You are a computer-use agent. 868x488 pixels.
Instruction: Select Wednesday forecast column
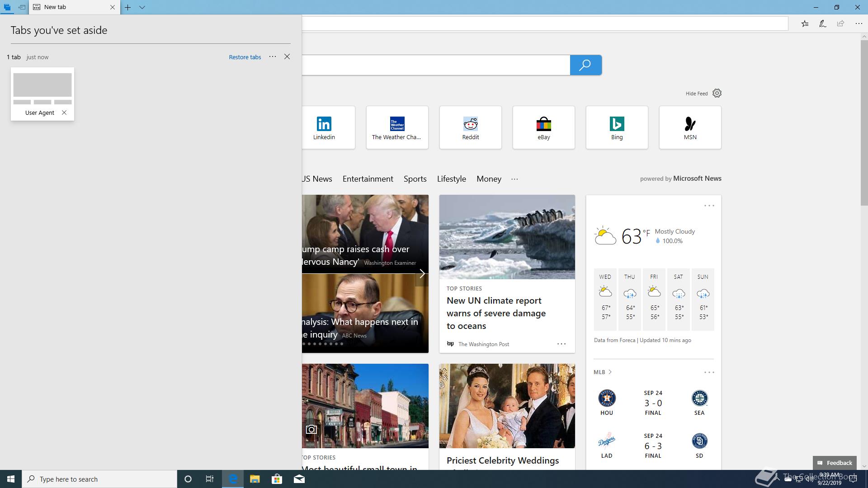(605, 299)
